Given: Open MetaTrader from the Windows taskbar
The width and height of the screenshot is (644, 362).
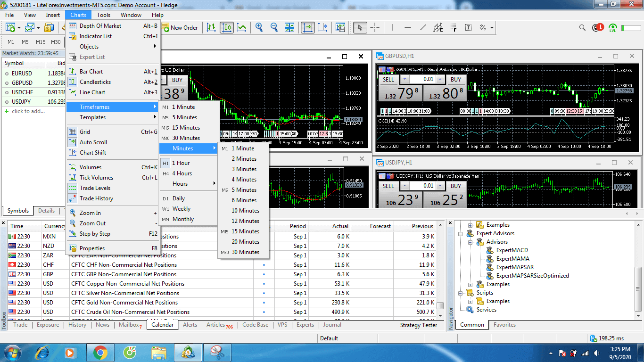Looking at the screenshot, I should tap(189, 352).
